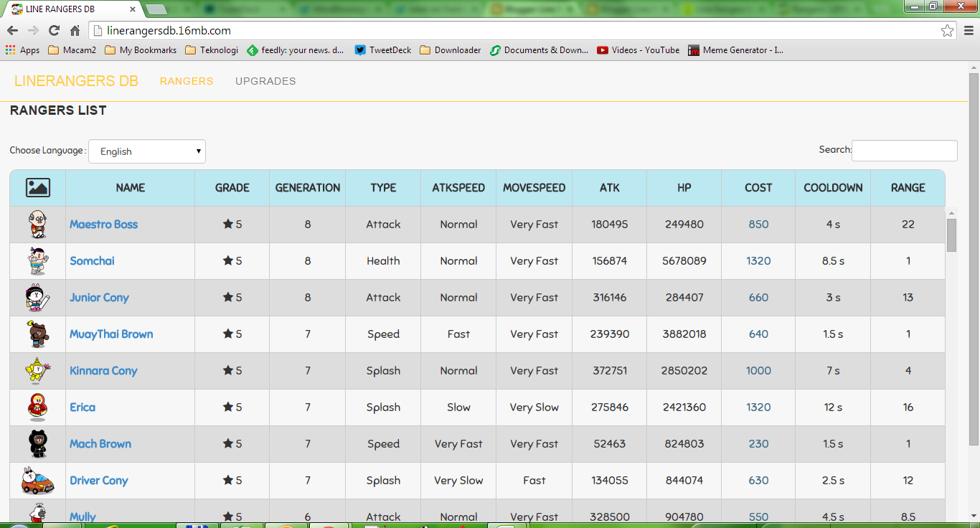Click MuayThai Brown cost value 640

point(758,334)
